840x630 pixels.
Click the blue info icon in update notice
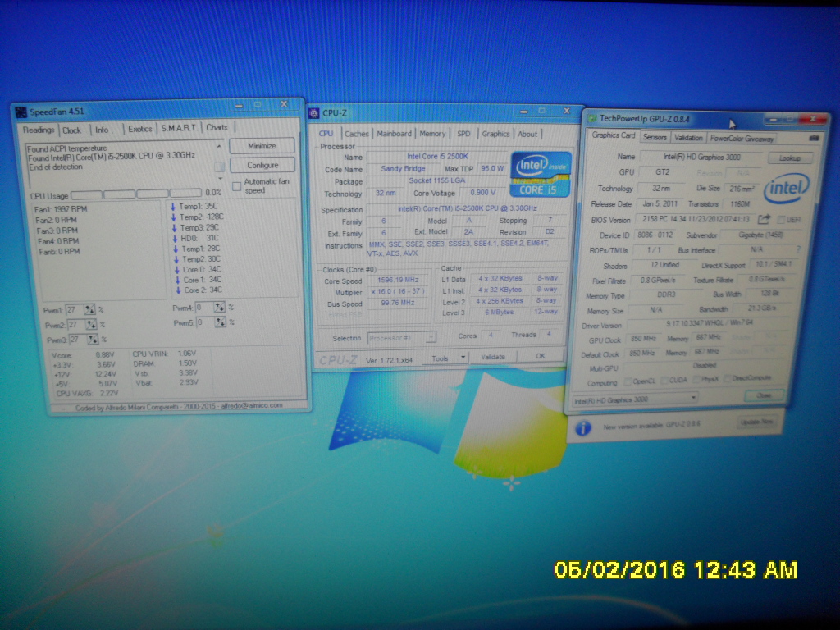tap(583, 427)
